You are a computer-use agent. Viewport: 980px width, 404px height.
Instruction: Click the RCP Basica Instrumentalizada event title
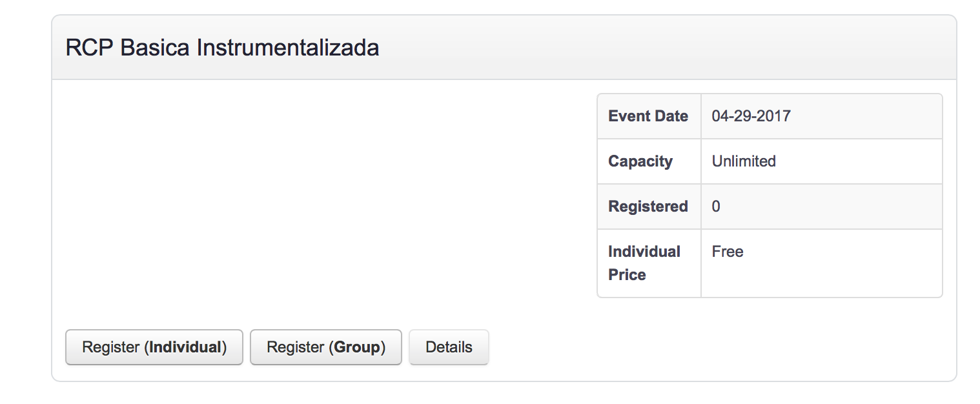(222, 48)
